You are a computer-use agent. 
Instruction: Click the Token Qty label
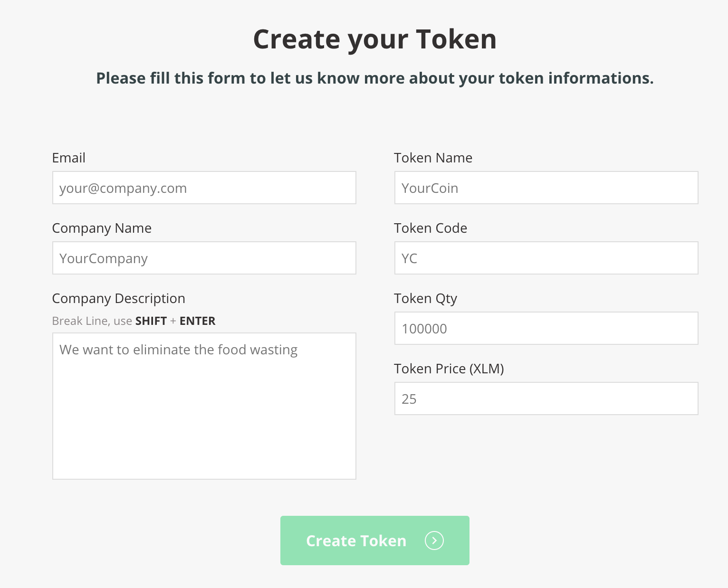tap(425, 299)
